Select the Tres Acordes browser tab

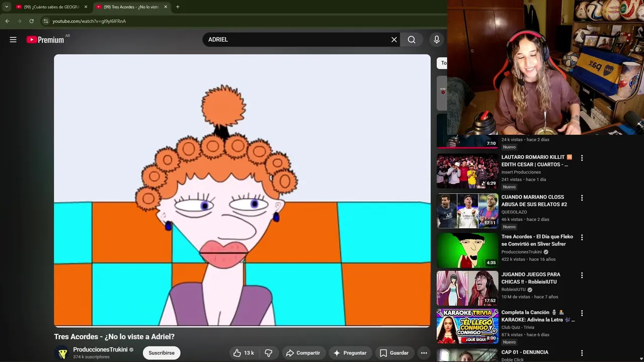[x=132, y=7]
